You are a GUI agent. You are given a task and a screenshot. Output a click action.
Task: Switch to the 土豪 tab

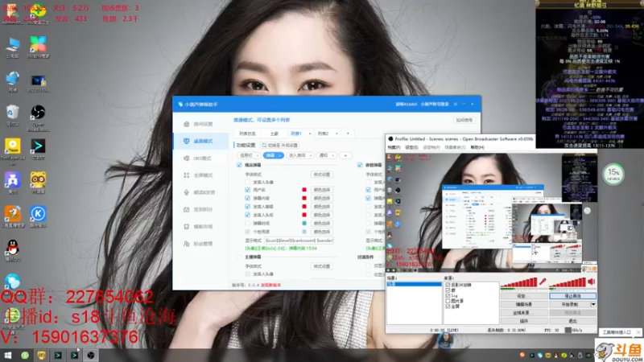(274, 134)
